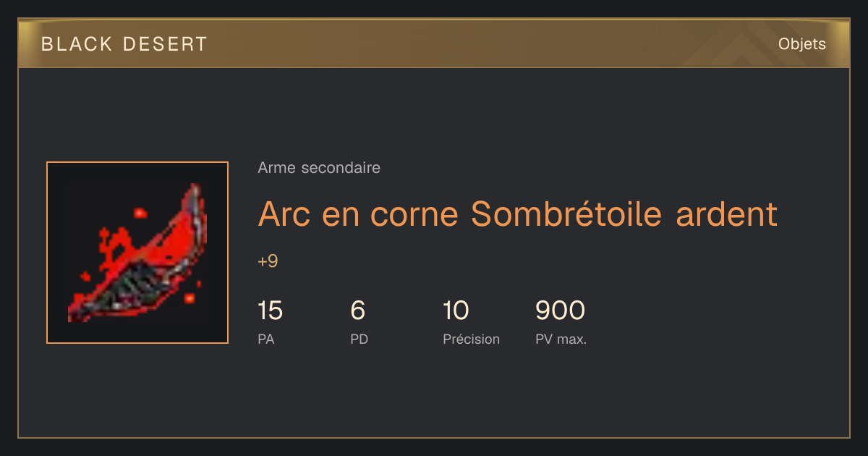The height and width of the screenshot is (456, 868).
Task: Click the Précision value 10
Action: pyautogui.click(x=456, y=311)
